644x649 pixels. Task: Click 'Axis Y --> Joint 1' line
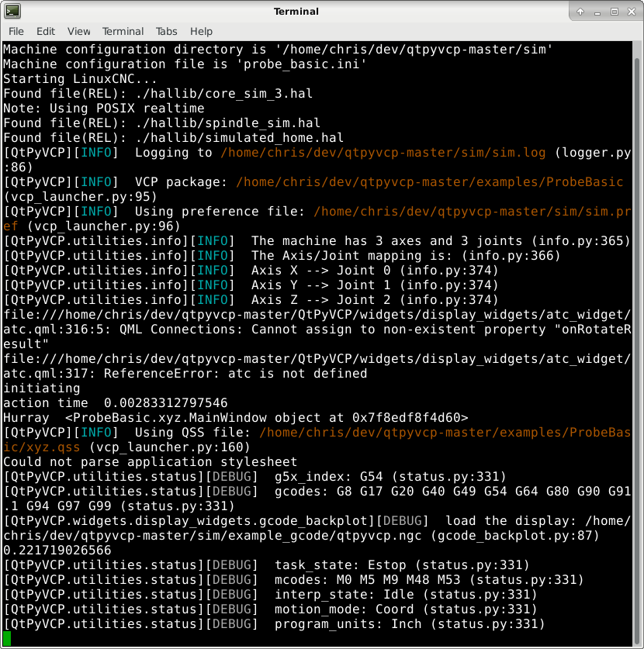pyautogui.click(x=251, y=285)
